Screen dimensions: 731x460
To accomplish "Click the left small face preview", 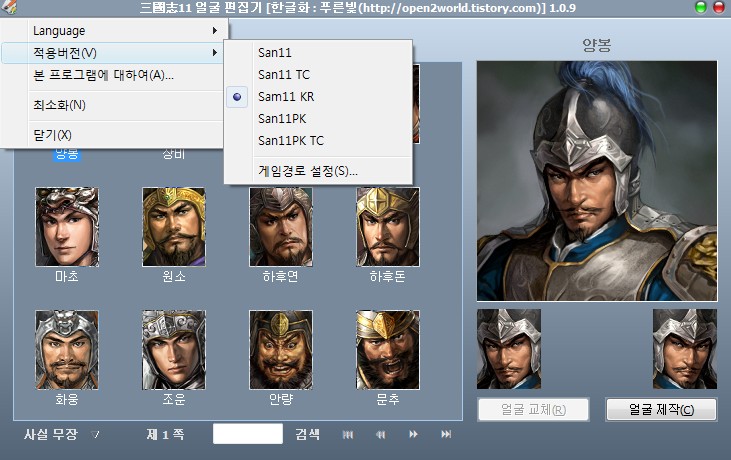I will pyautogui.click(x=509, y=349).
